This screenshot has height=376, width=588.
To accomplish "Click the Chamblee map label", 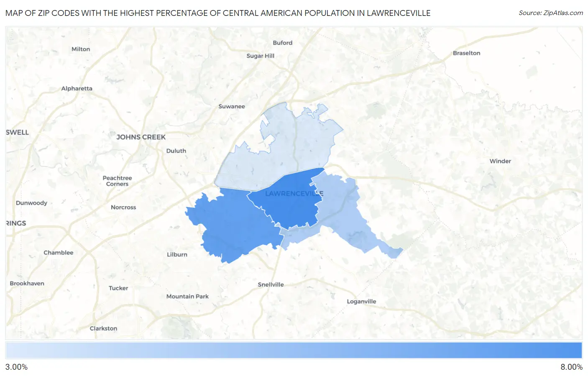I will click(x=59, y=253).
